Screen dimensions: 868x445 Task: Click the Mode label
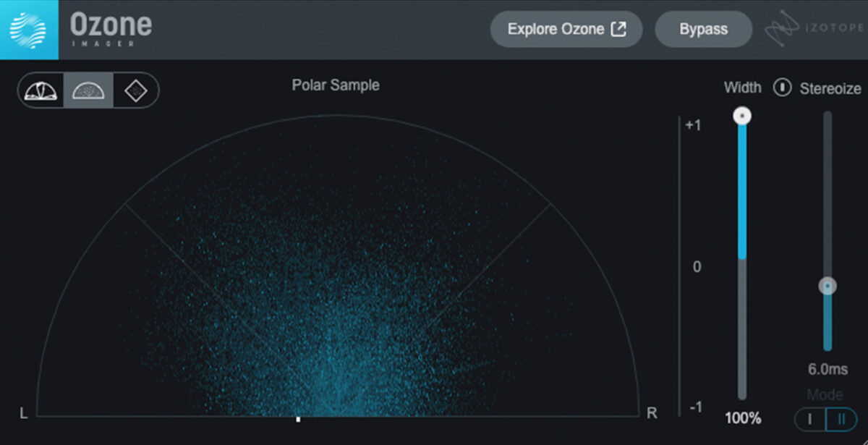[x=825, y=395]
